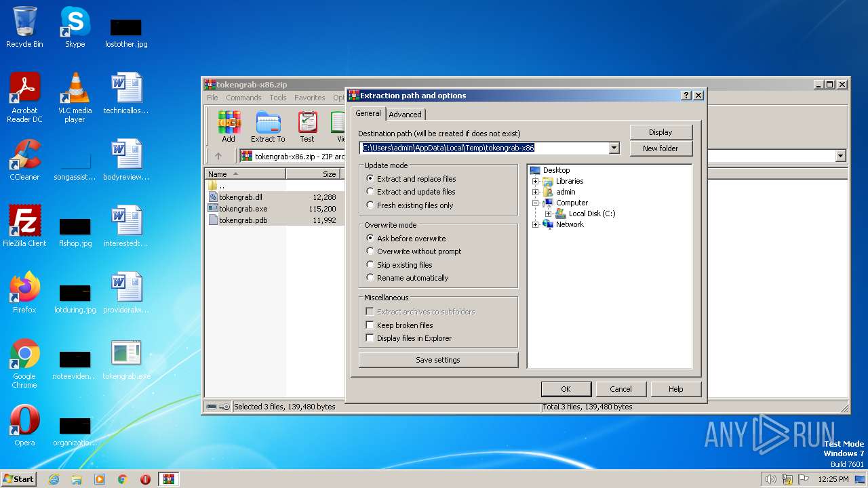Expand Libraries node in folder tree

click(x=535, y=181)
